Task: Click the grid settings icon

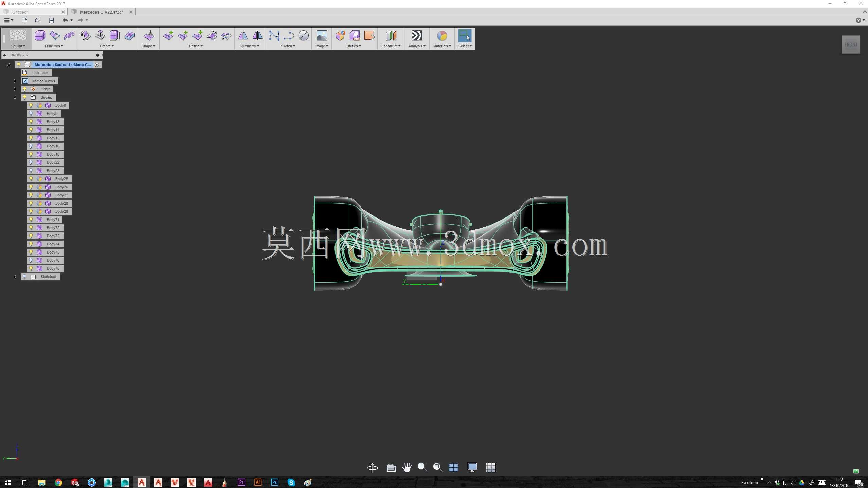Action: click(x=491, y=468)
